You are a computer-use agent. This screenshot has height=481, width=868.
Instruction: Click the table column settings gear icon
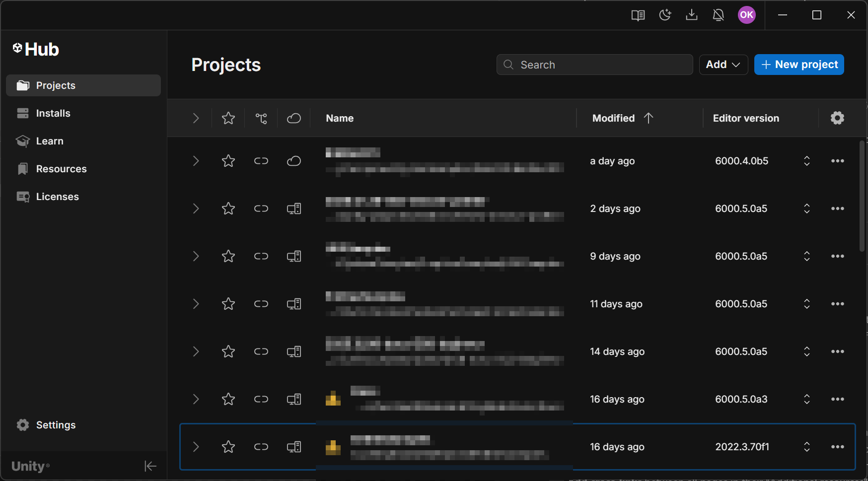click(837, 118)
